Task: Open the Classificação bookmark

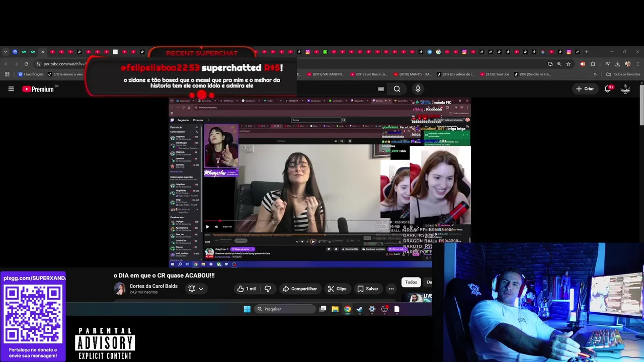Action: tap(30, 74)
